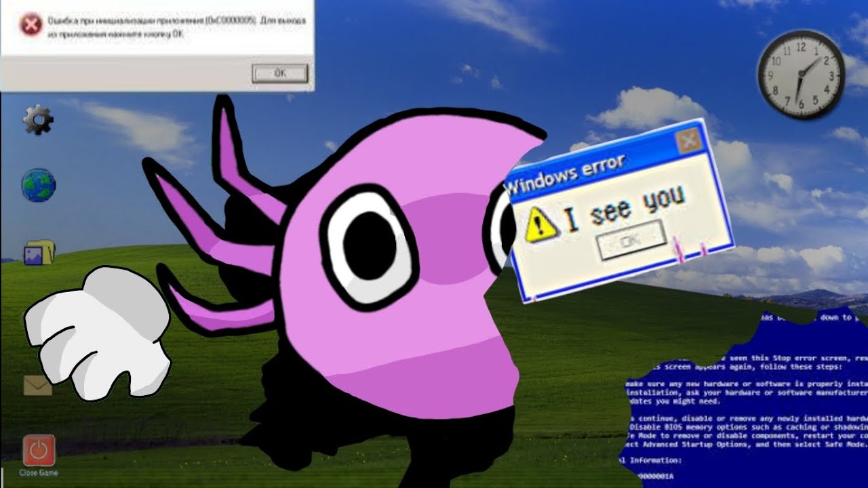Click the analog clock desktop gadget
The height and width of the screenshot is (488, 868).
[801, 75]
